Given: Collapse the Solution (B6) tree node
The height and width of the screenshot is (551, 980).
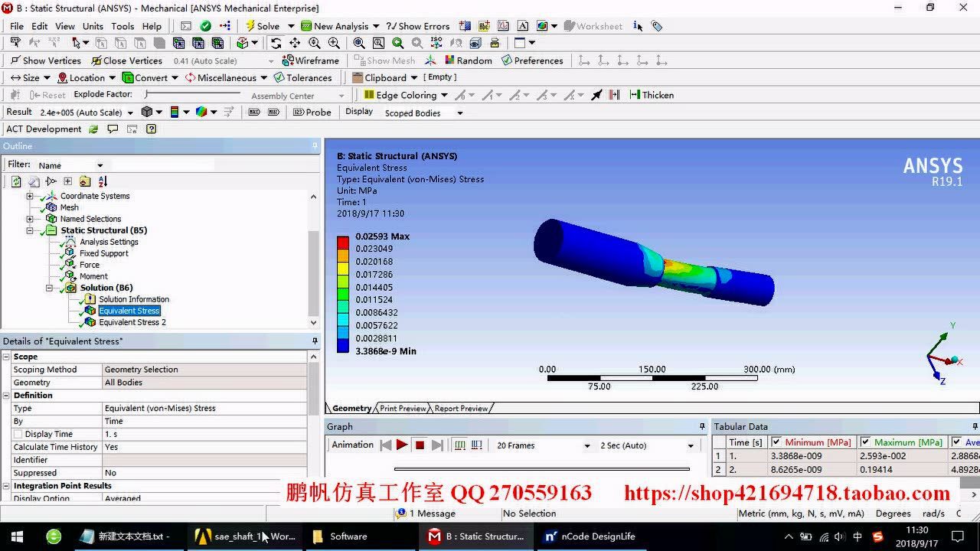Looking at the screenshot, I should (49, 287).
